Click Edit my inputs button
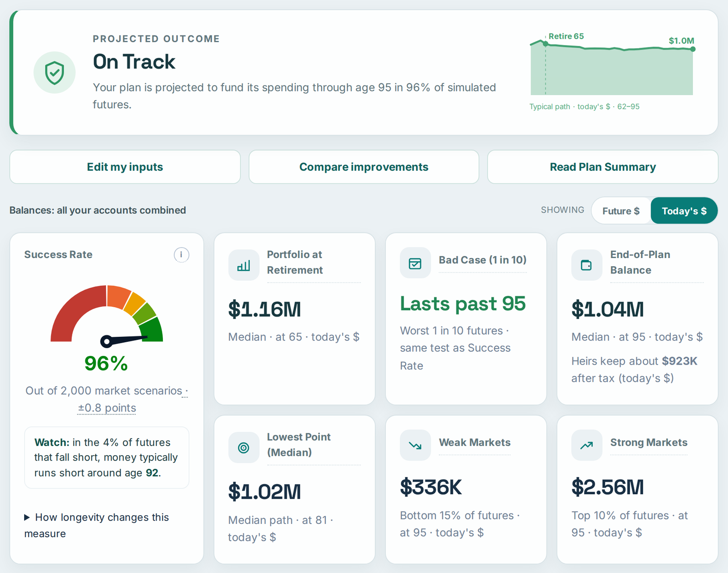This screenshot has height=573, width=728. point(125,167)
